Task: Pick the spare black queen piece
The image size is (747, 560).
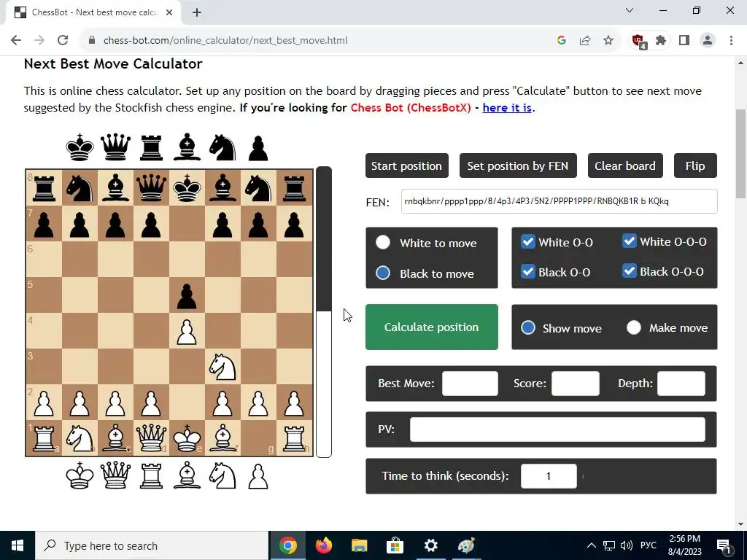Action: tap(116, 147)
